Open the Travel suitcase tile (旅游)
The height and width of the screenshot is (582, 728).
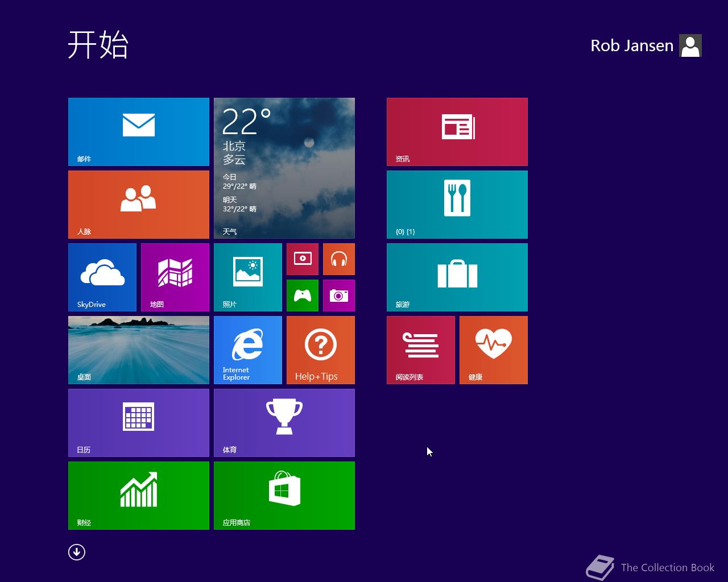pyautogui.click(x=457, y=277)
